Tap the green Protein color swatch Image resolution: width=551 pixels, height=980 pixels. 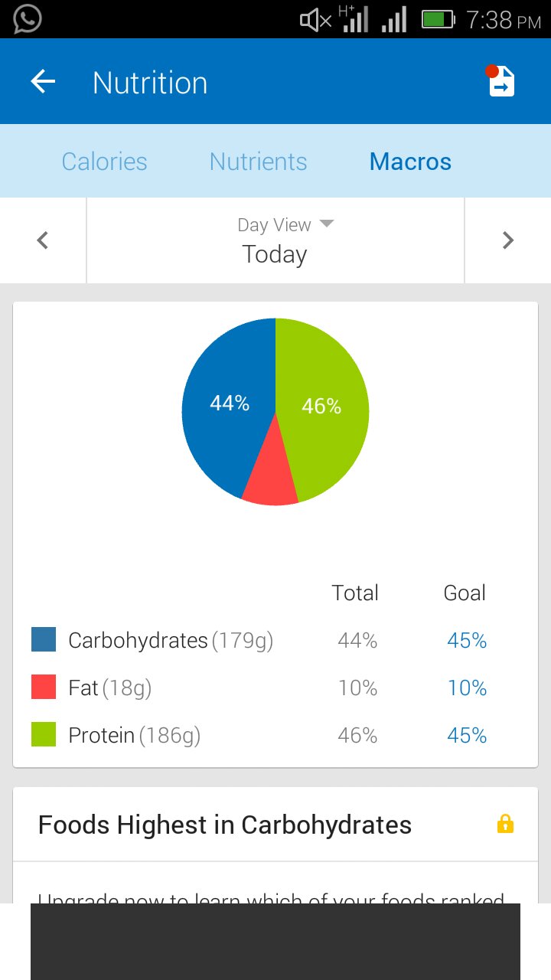coord(44,734)
